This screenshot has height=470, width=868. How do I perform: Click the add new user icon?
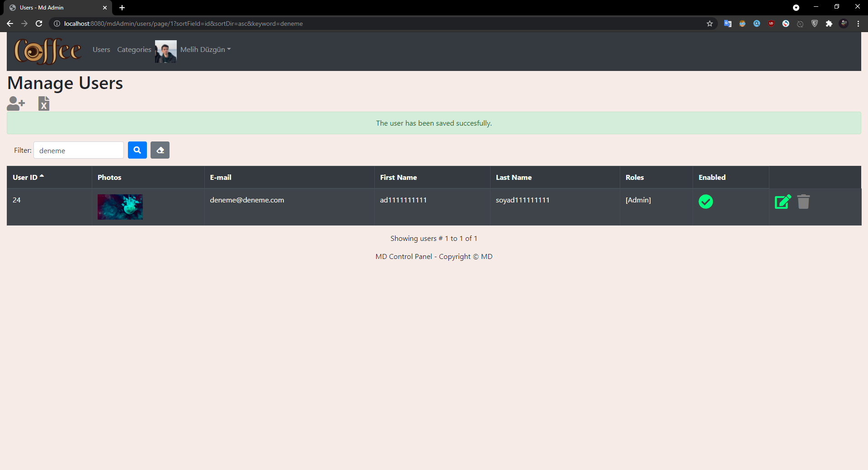coord(16,103)
